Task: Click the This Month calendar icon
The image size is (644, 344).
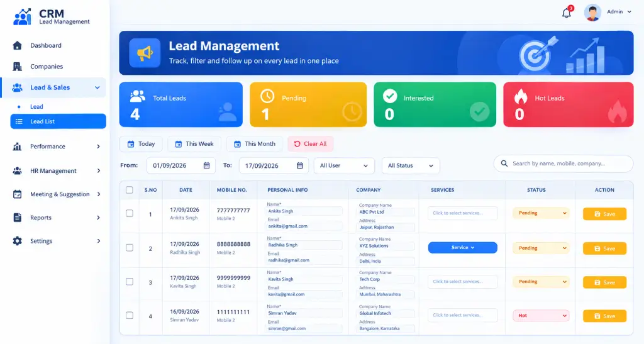Action: tap(237, 144)
